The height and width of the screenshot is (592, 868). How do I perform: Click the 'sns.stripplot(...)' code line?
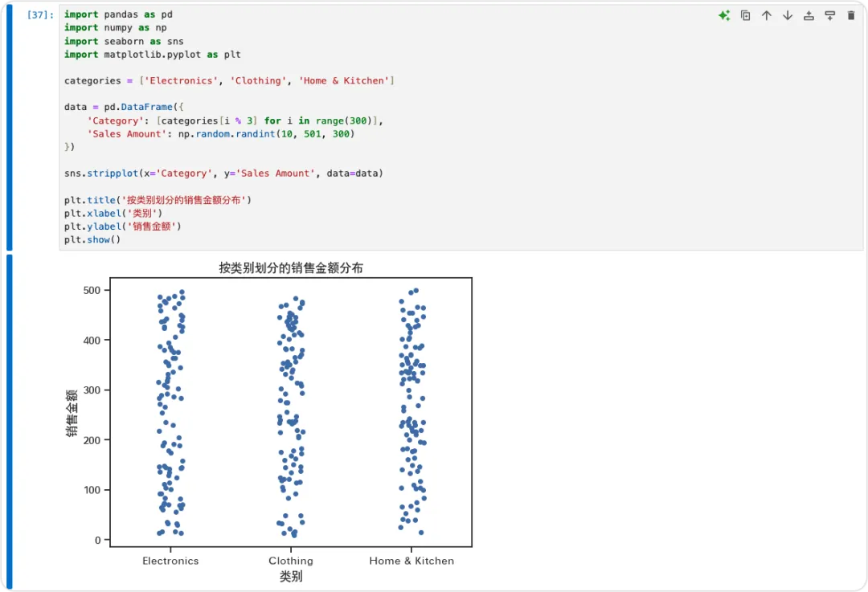click(x=223, y=174)
